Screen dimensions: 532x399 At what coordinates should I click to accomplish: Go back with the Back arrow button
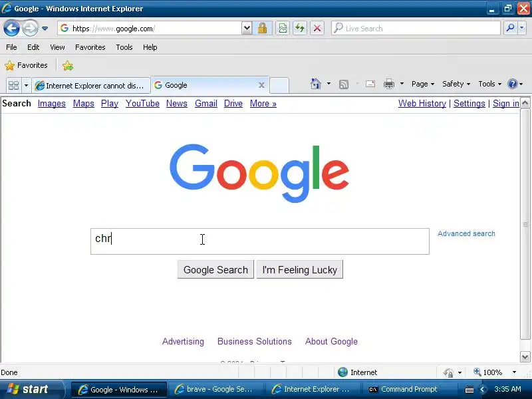pyautogui.click(x=11, y=28)
